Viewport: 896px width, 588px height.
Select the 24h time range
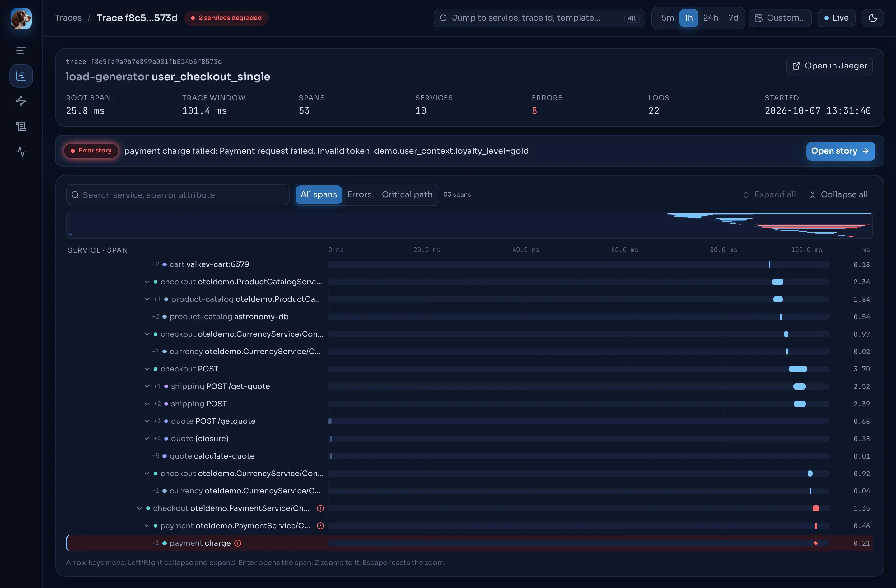click(x=710, y=18)
